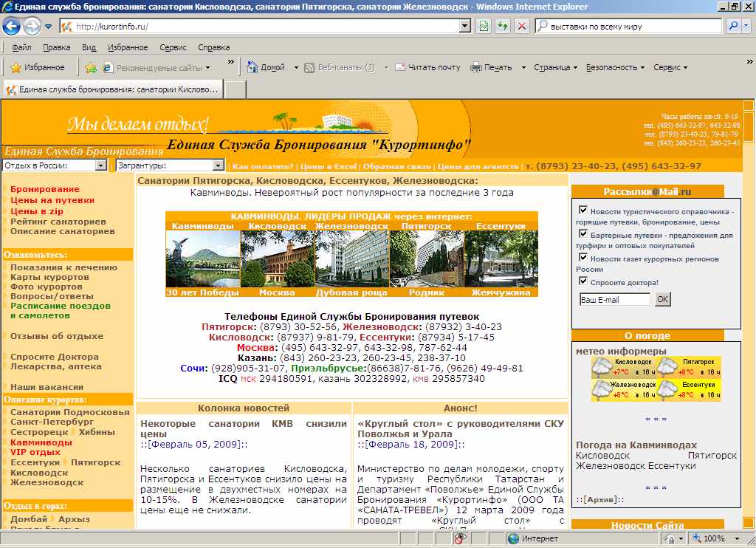756x548 pixels.
Task: Toggle Новости туристического справочника checkbox
Action: point(583,210)
